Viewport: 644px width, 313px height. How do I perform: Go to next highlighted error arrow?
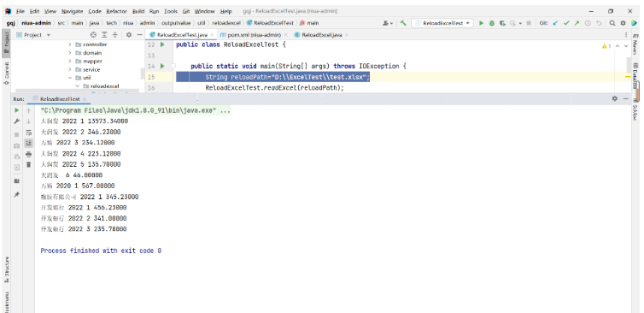click(626, 46)
